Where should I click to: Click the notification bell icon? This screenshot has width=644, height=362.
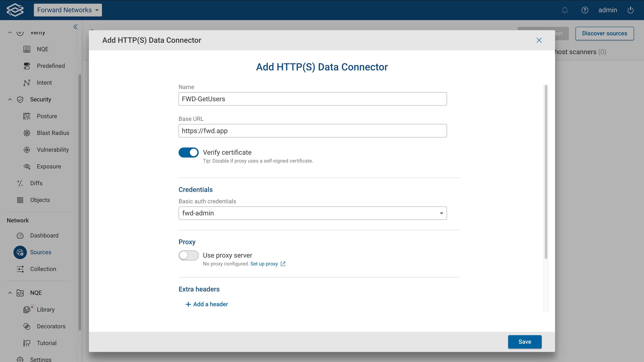point(565,10)
